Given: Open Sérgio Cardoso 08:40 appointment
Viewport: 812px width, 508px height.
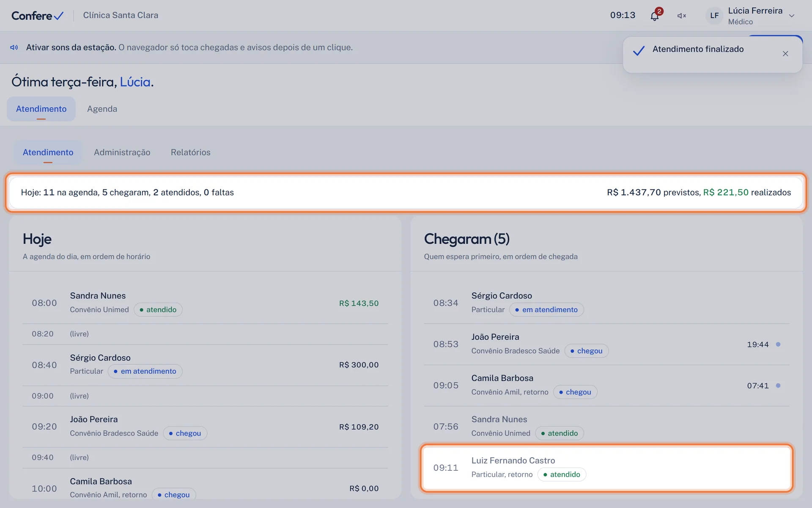Looking at the screenshot, I should tap(205, 364).
